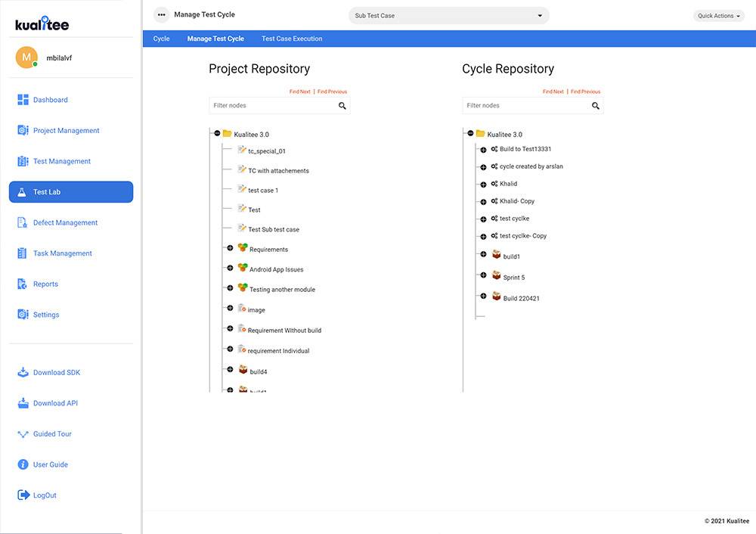This screenshot has height=534, width=756.
Task: Click Find Previous in Project Repository
Action: (x=332, y=92)
